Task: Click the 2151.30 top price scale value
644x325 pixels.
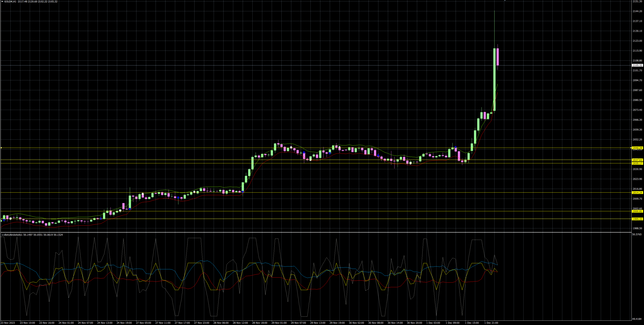Action: 637,2
